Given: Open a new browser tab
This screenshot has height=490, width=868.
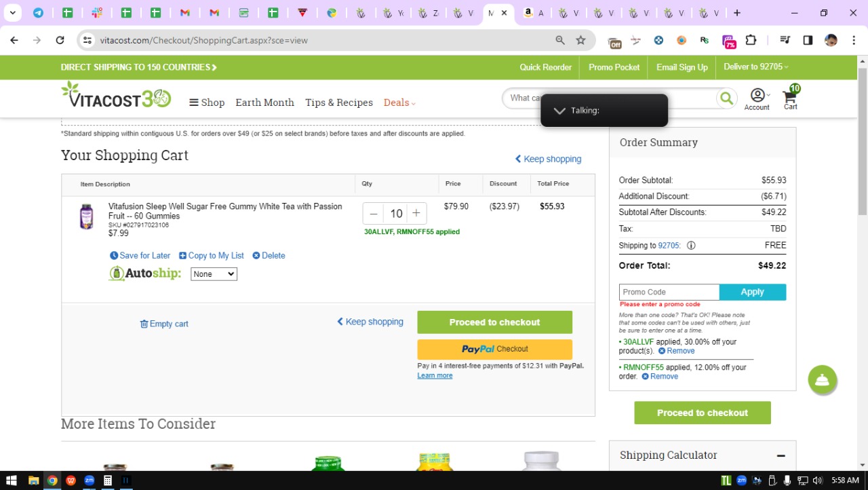Looking at the screenshot, I should (737, 13).
